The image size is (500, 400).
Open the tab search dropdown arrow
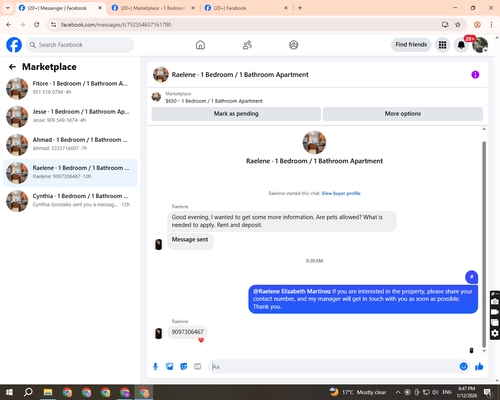(x=8, y=8)
